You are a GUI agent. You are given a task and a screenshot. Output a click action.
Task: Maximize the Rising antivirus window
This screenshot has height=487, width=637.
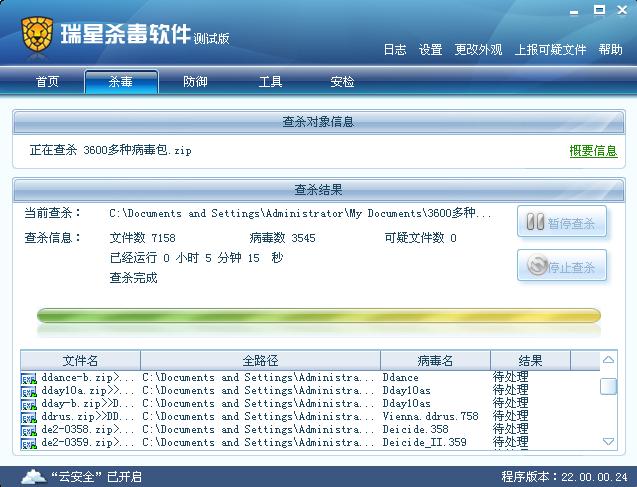click(599, 10)
